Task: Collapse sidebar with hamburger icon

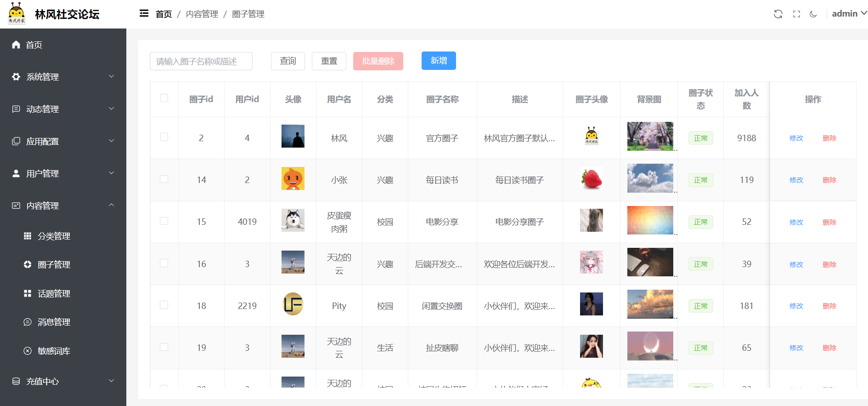Action: [144, 14]
